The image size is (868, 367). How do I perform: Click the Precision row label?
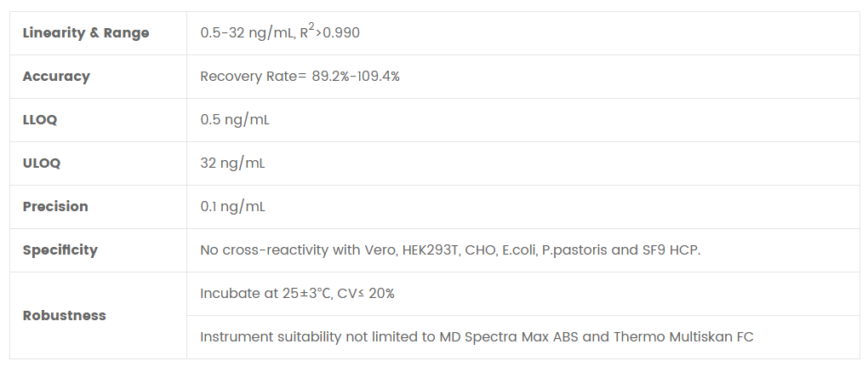(x=55, y=207)
